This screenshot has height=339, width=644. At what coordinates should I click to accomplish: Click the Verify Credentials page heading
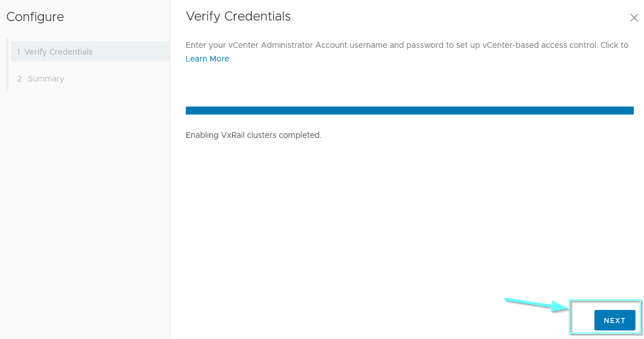point(238,17)
